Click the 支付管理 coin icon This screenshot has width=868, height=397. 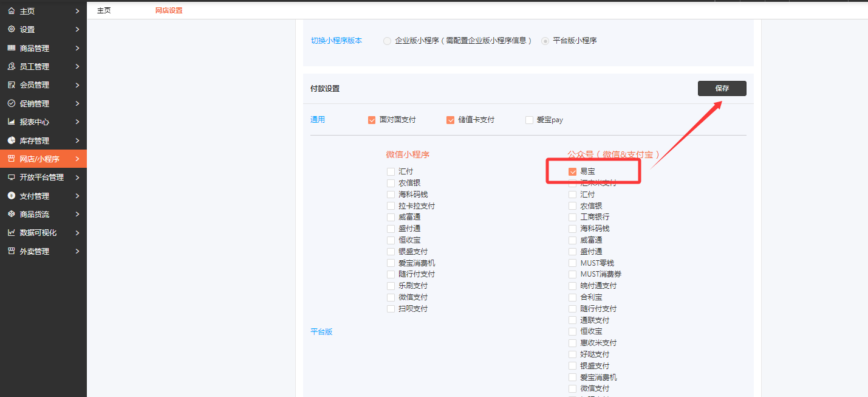[x=11, y=196]
